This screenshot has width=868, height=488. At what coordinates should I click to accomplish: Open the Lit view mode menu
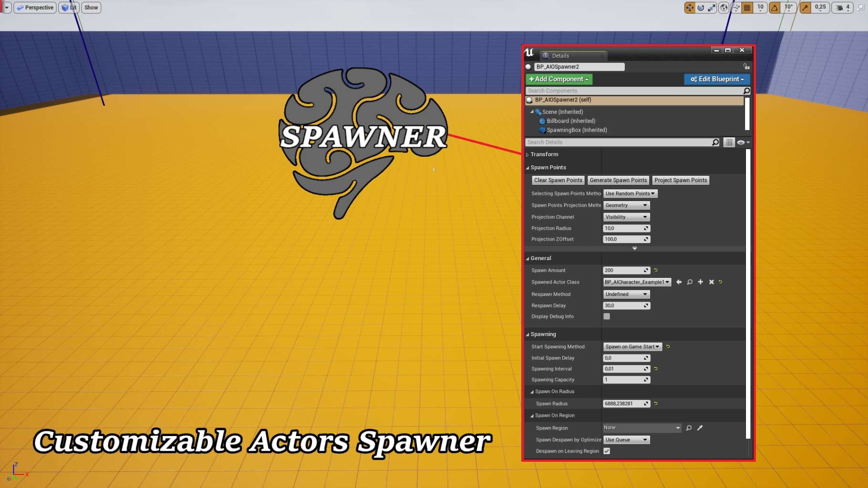click(69, 8)
